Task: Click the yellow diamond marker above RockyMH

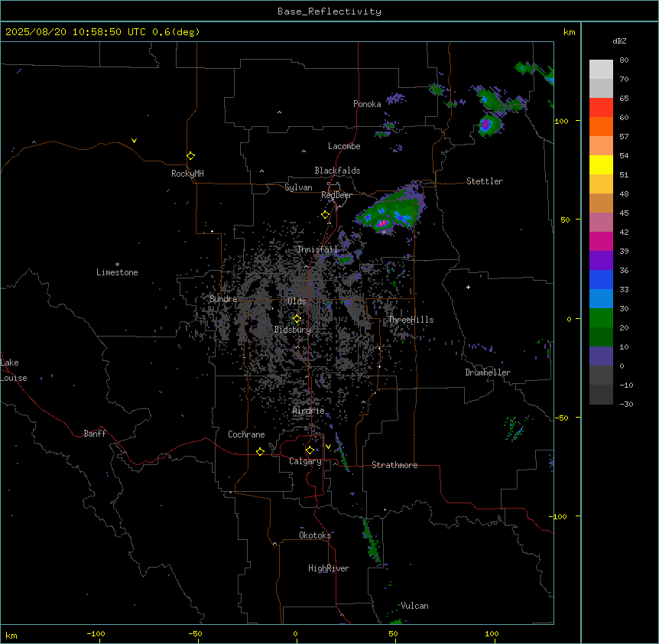Action: pos(190,156)
